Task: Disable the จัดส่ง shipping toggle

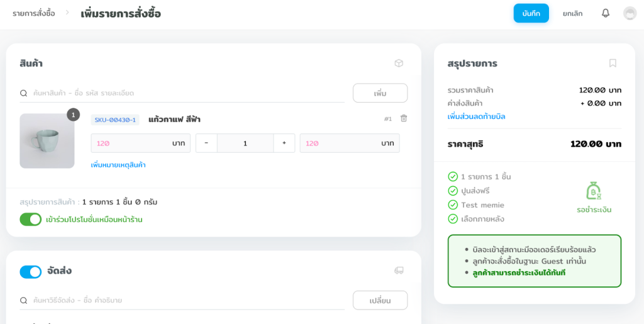Action: 31,272
